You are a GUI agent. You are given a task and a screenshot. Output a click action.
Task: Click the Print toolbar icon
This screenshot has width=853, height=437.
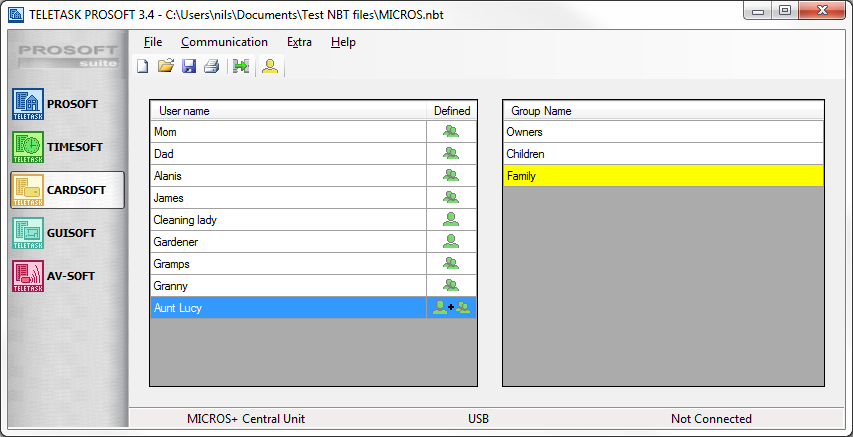[x=211, y=67]
